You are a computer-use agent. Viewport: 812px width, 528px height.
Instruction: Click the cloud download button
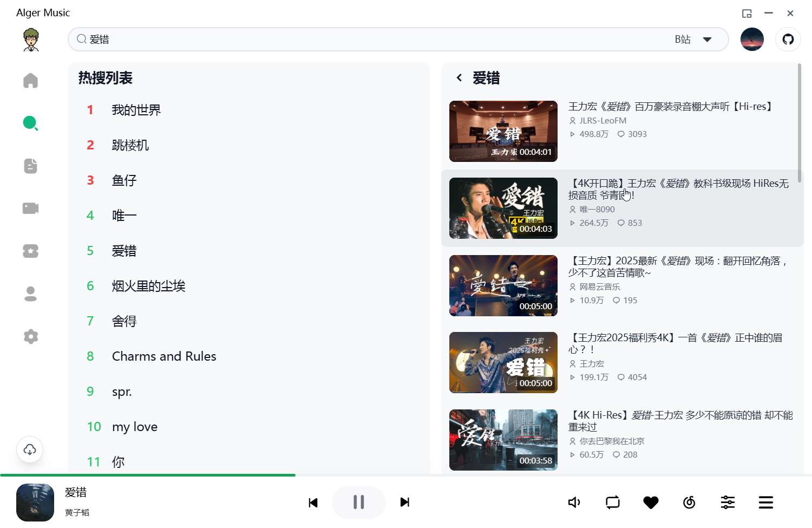(x=30, y=449)
